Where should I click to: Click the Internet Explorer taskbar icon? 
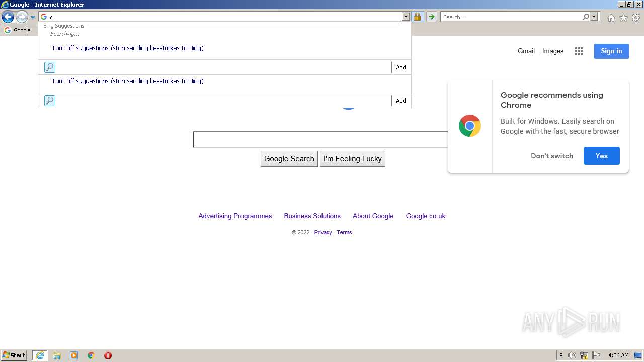click(x=40, y=355)
